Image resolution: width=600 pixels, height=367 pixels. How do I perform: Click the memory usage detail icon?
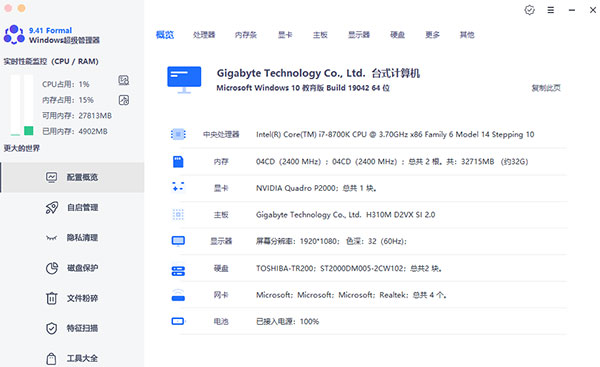[124, 100]
